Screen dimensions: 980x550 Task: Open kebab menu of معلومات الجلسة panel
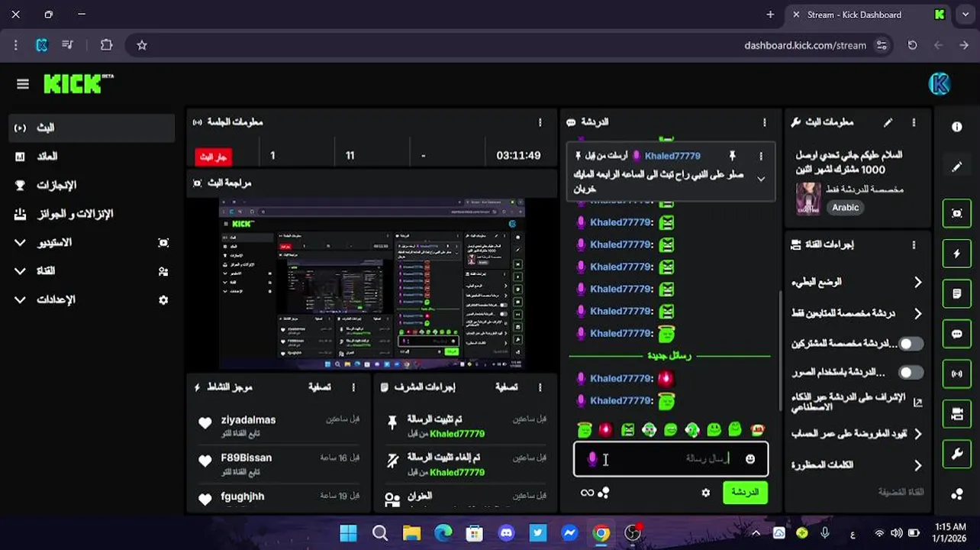click(540, 122)
